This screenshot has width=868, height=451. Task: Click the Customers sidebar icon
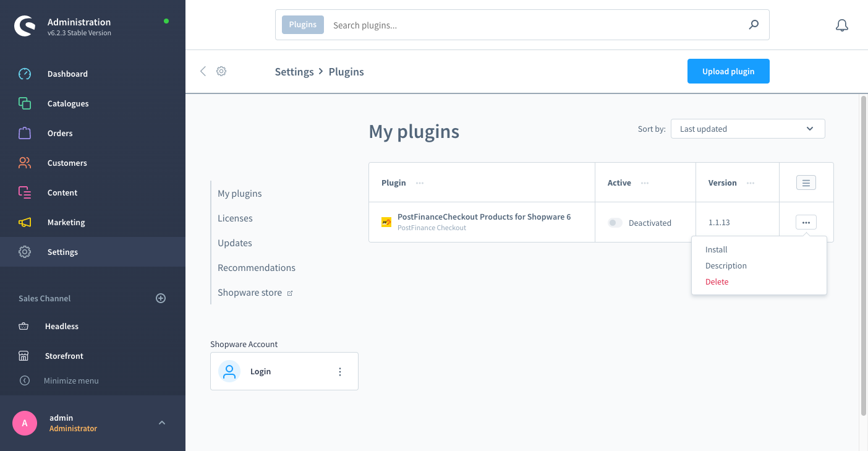click(x=25, y=163)
